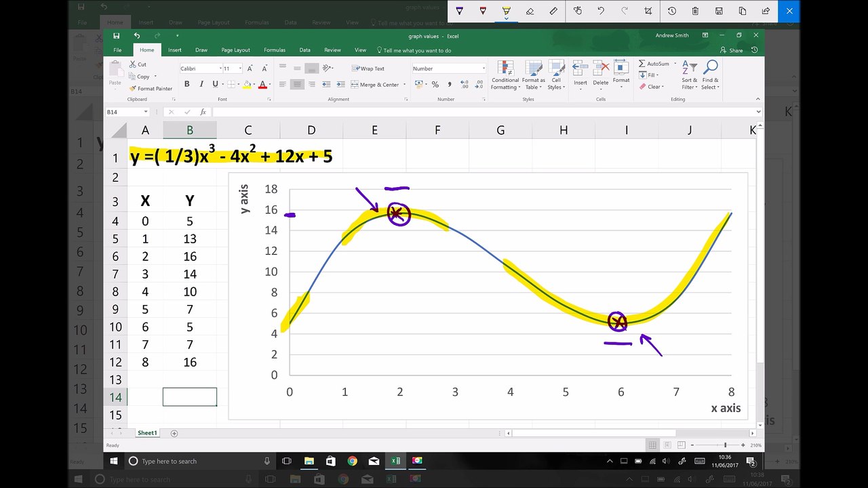Increase decimal places
The height and width of the screenshot is (488, 868).
(464, 85)
